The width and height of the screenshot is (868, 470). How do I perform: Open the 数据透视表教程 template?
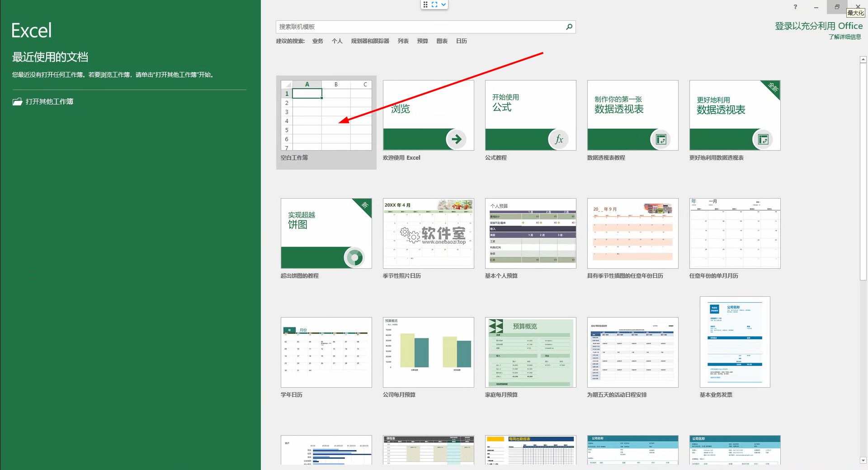[633, 121]
